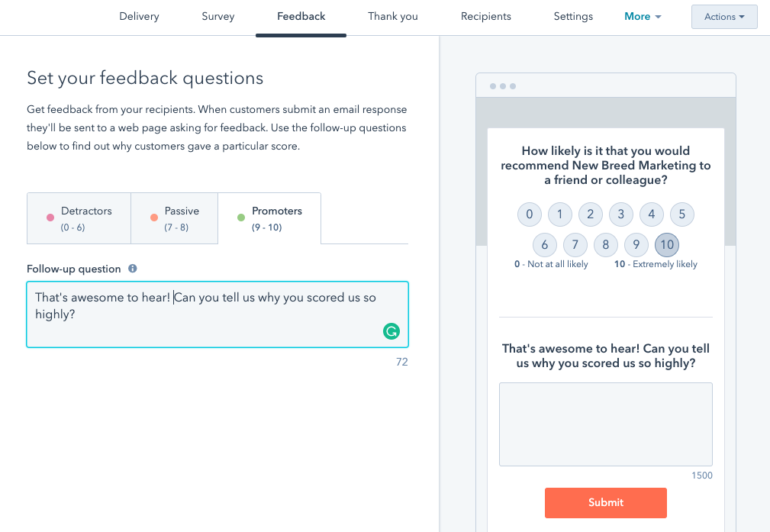Select score 0 in the preview rating scale
Image resolution: width=770 pixels, height=532 pixels.
(529, 214)
